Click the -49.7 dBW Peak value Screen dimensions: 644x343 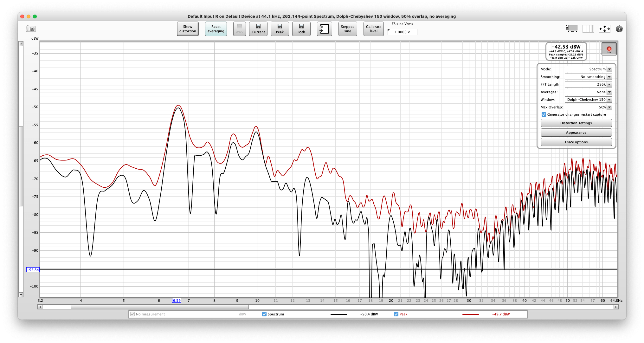[x=501, y=314]
